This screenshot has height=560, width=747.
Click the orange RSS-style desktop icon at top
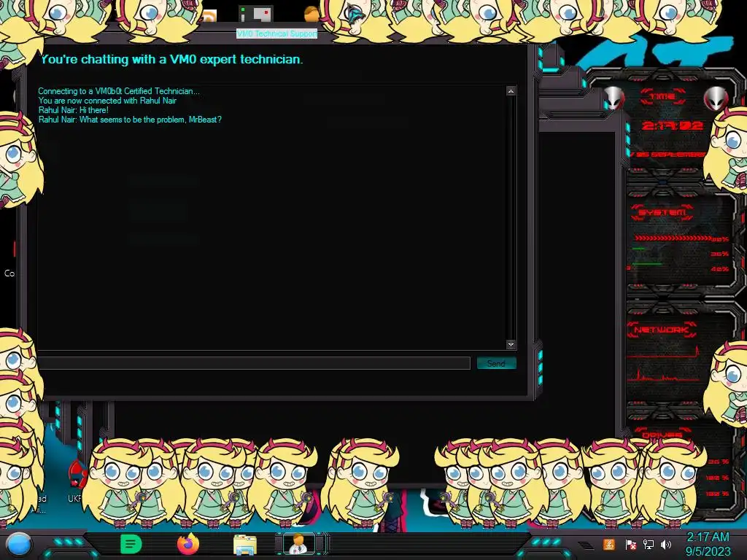click(x=209, y=17)
